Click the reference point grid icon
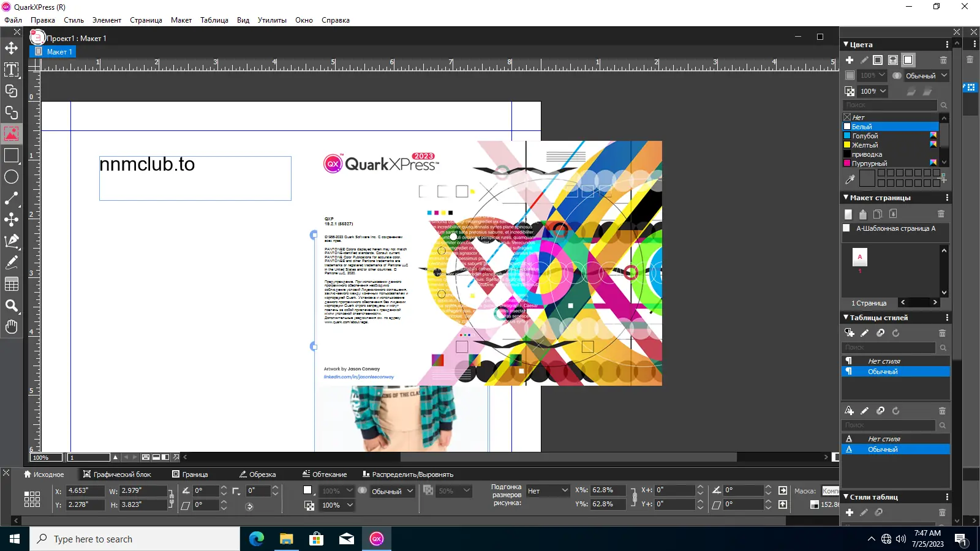The height and width of the screenshot is (551, 980). (32, 499)
